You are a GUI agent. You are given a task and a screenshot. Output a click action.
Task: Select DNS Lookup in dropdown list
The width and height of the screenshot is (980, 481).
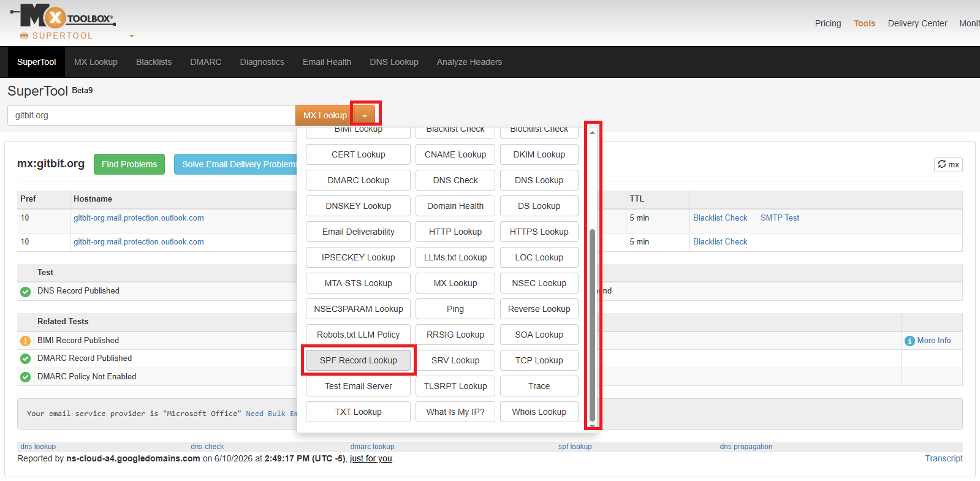[539, 180]
